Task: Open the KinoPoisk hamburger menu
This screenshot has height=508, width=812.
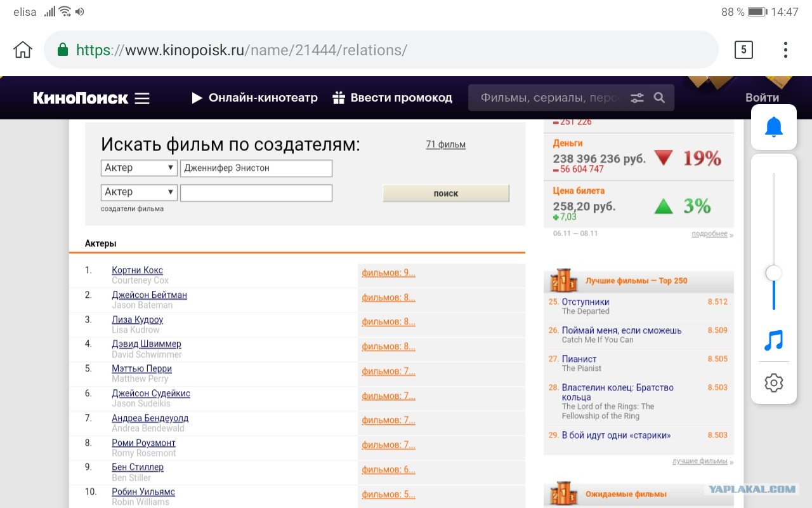Action: (142, 98)
